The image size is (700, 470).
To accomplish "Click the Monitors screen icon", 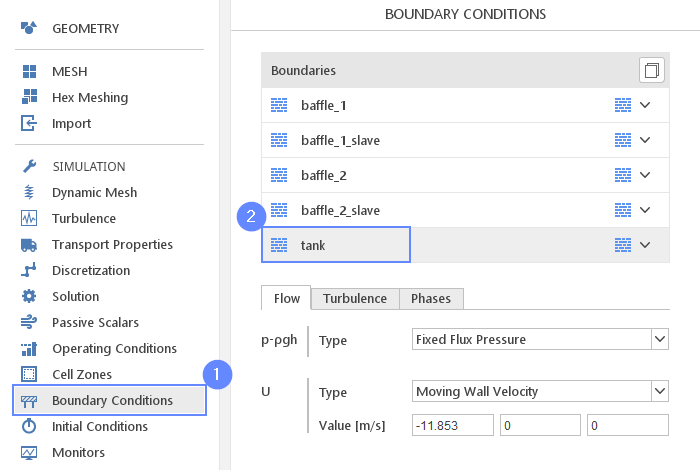I will [29, 453].
